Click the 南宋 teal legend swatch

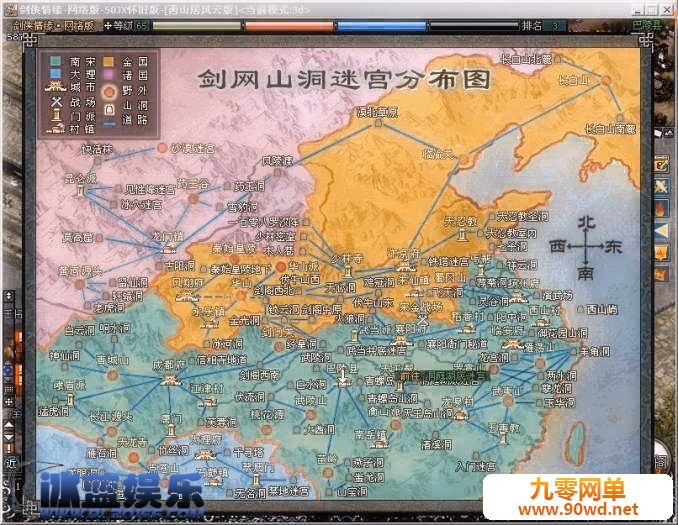[x=55, y=61]
